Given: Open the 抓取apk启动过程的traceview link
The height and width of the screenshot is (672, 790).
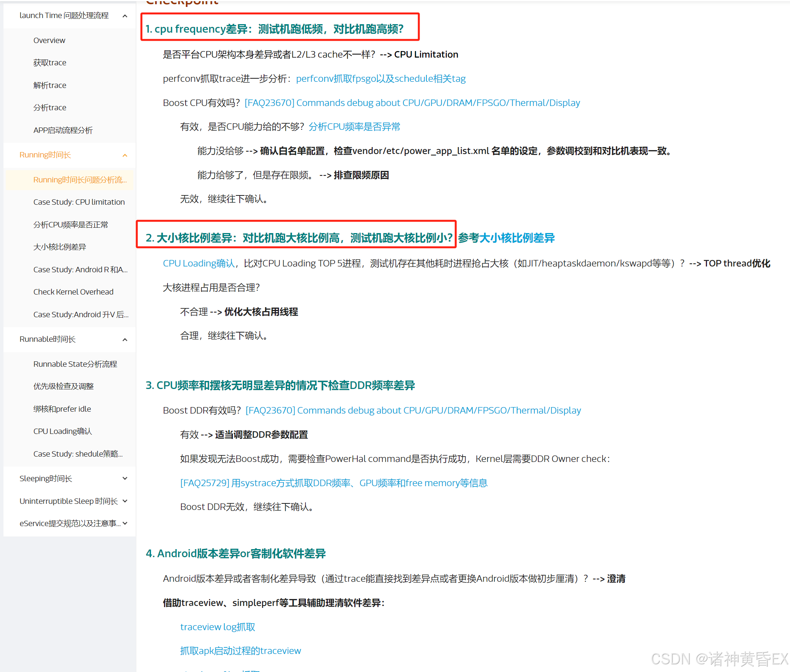Looking at the screenshot, I should coord(241,651).
